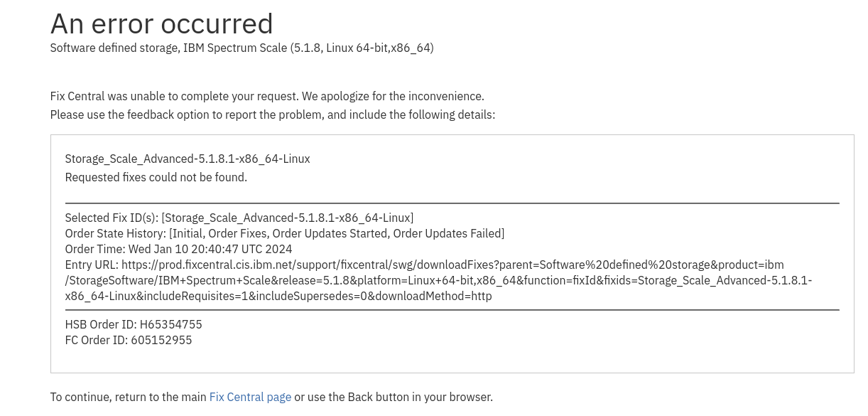Click the lower divider above HSB Order ID

pos(452,310)
